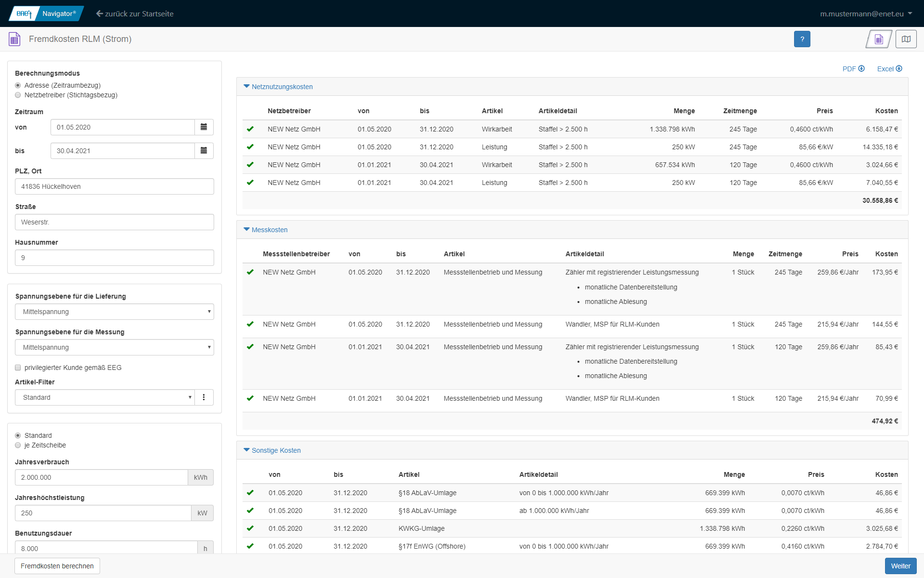The width and height of the screenshot is (924, 578).
Task: Open calendar picker for 'bis' date
Action: 204,151
